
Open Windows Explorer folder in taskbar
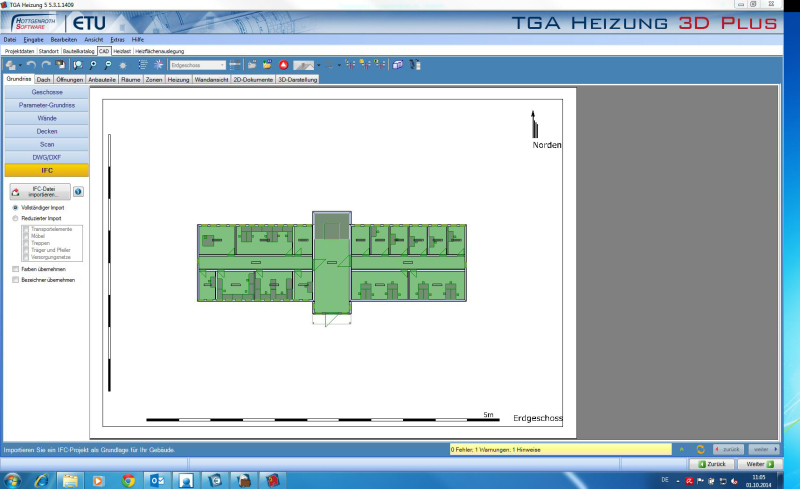click(x=70, y=480)
